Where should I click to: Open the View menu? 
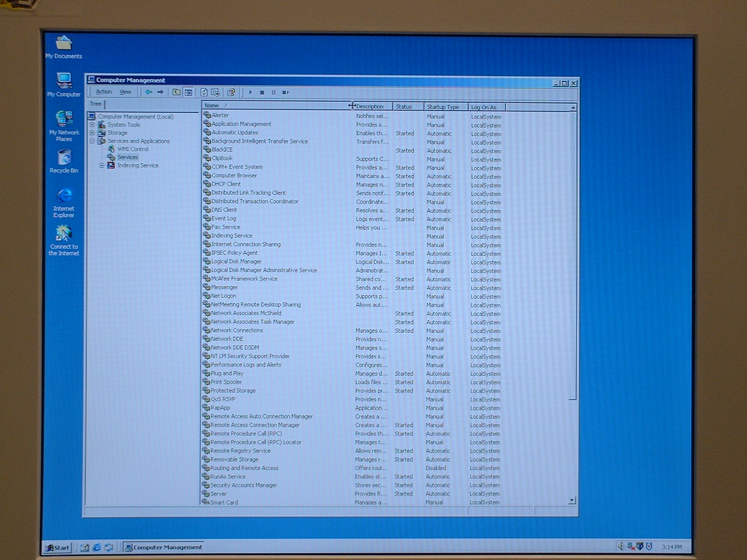[125, 92]
